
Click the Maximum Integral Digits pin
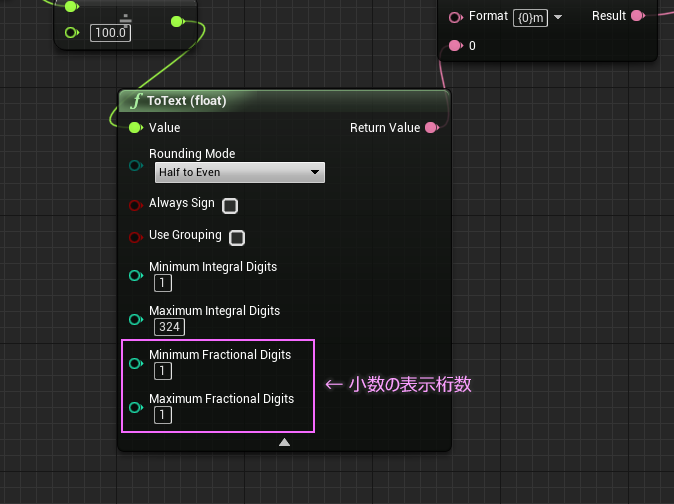click(136, 319)
